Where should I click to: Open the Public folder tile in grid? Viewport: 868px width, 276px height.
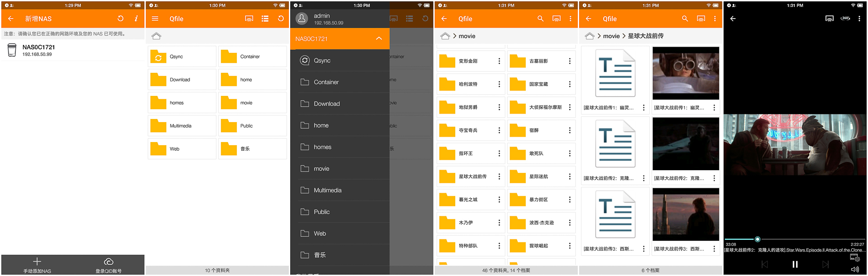tap(252, 126)
